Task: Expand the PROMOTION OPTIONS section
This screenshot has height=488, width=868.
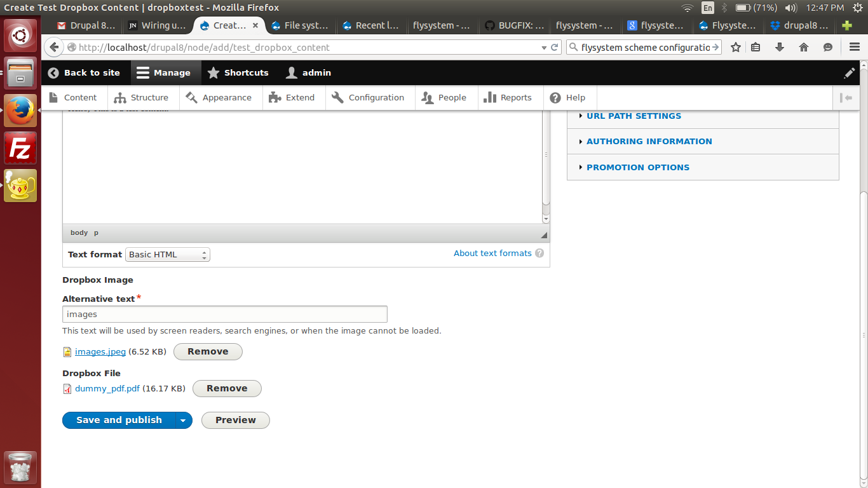Action: click(637, 167)
